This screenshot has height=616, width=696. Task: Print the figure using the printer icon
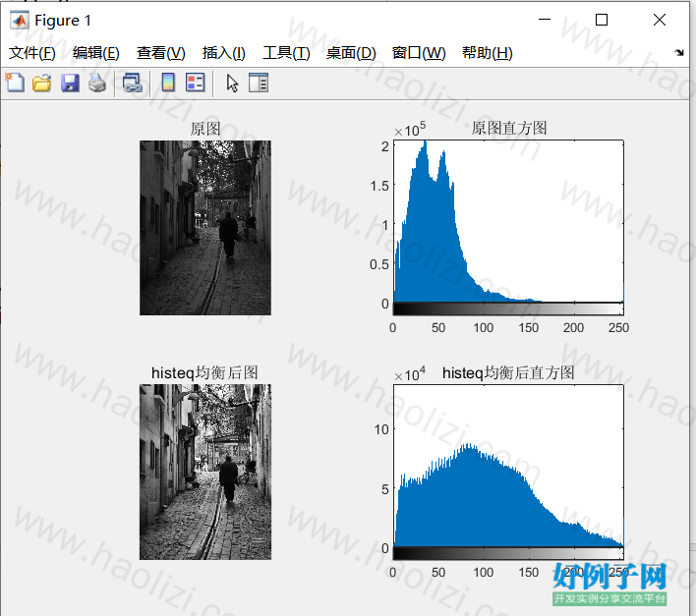pyautogui.click(x=97, y=83)
